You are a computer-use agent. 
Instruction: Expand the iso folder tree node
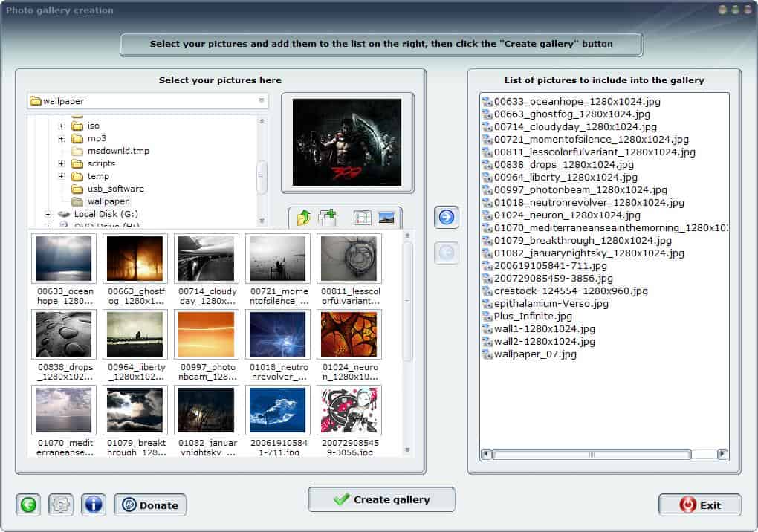click(62, 126)
